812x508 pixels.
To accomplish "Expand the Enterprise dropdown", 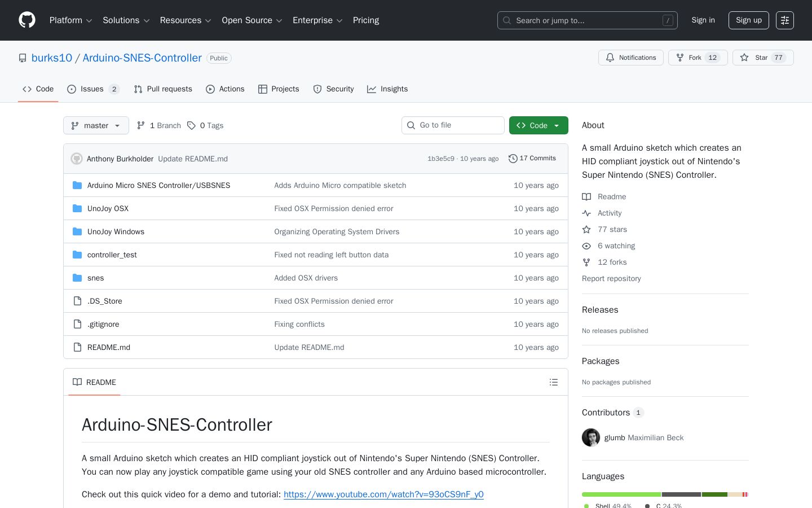I will (x=317, y=20).
